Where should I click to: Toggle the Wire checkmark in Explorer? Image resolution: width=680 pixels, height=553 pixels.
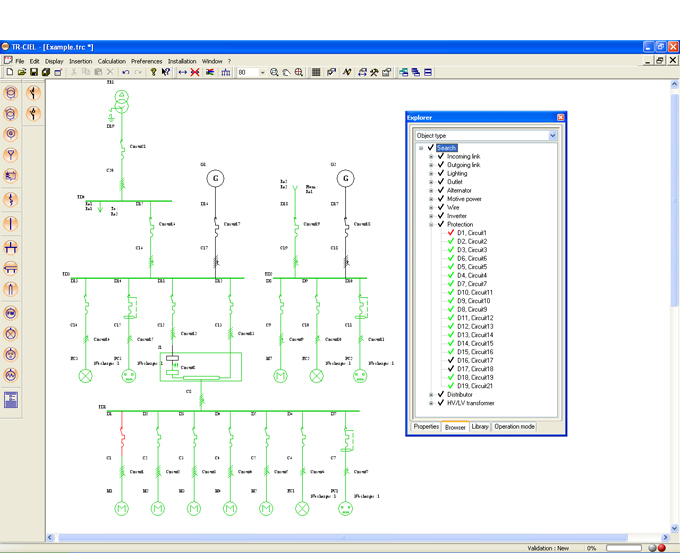pyautogui.click(x=441, y=207)
